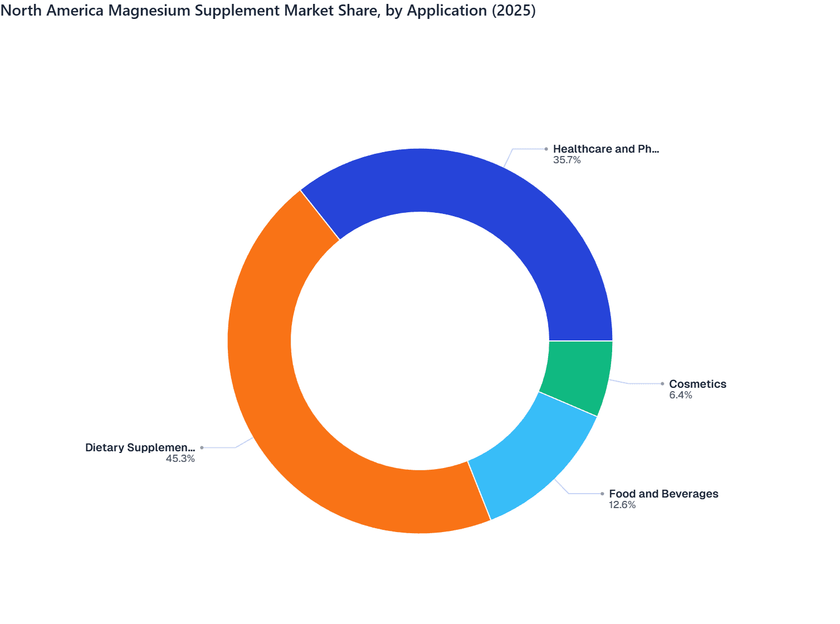Click the 6.4% percentage value
The height and width of the screenshot is (624, 840).
(680, 395)
